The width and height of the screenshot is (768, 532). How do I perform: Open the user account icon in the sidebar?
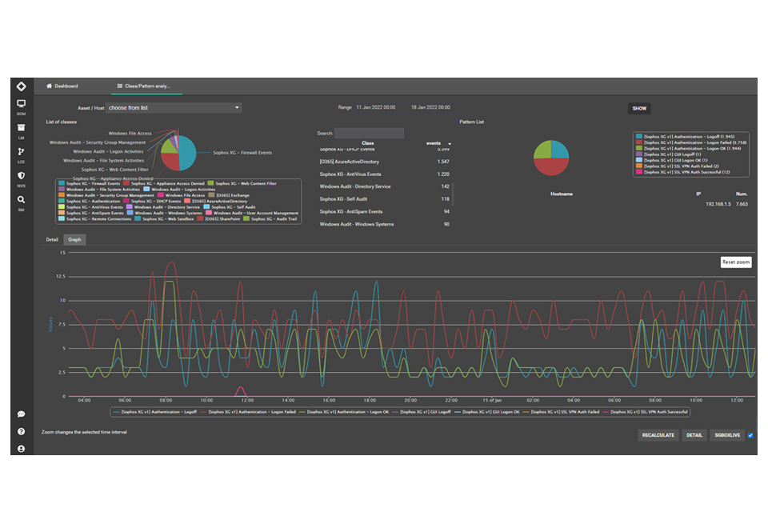[x=21, y=449]
